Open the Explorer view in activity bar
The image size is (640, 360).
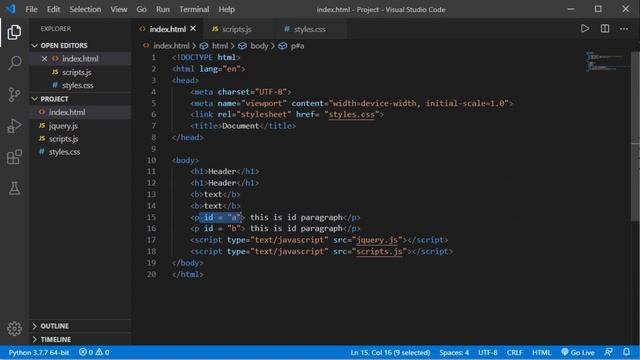click(x=14, y=32)
